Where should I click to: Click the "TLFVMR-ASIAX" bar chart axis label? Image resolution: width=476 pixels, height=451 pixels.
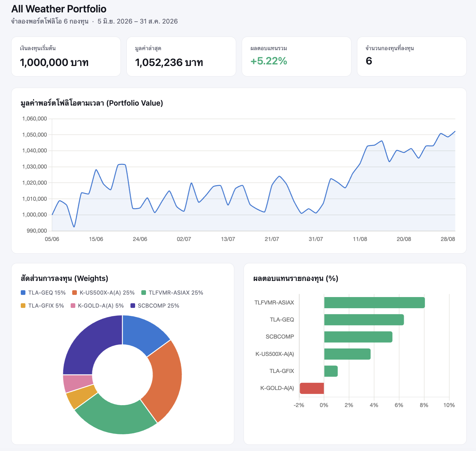pos(274,303)
